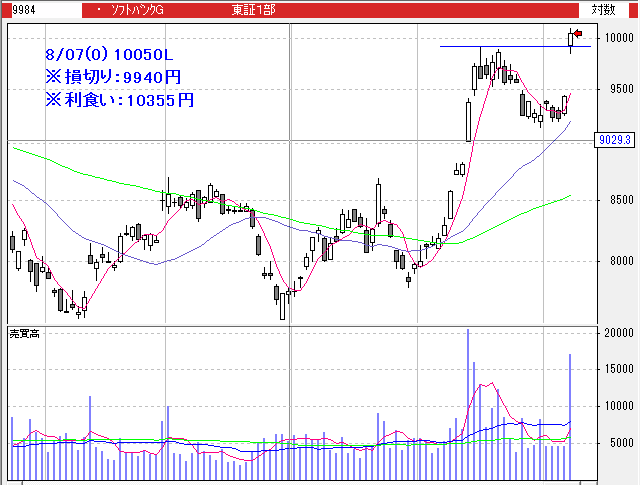Click the long white candlestick near 9200
Viewport: 640px width, 485px height.
pyautogui.click(x=468, y=120)
